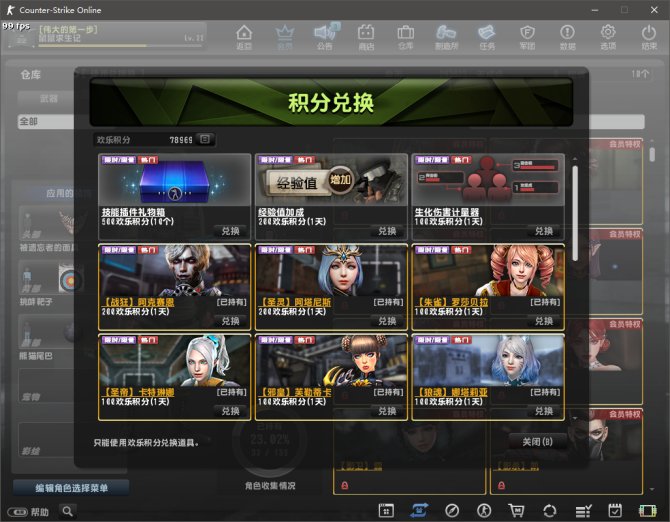Click the circular refresh arrows icon in bottom bar

[x=550, y=510]
